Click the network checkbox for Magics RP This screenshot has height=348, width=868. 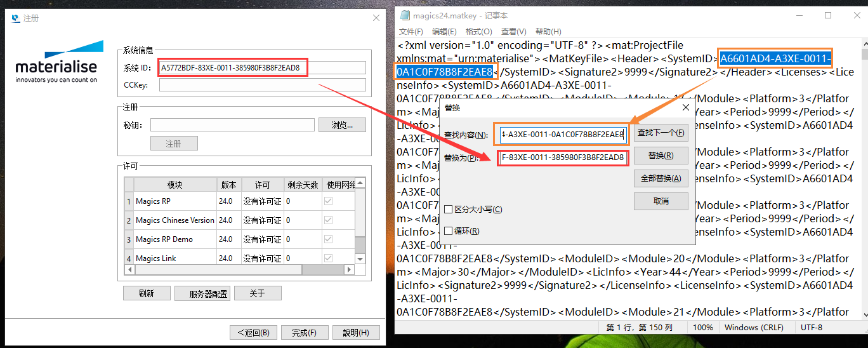(x=328, y=201)
